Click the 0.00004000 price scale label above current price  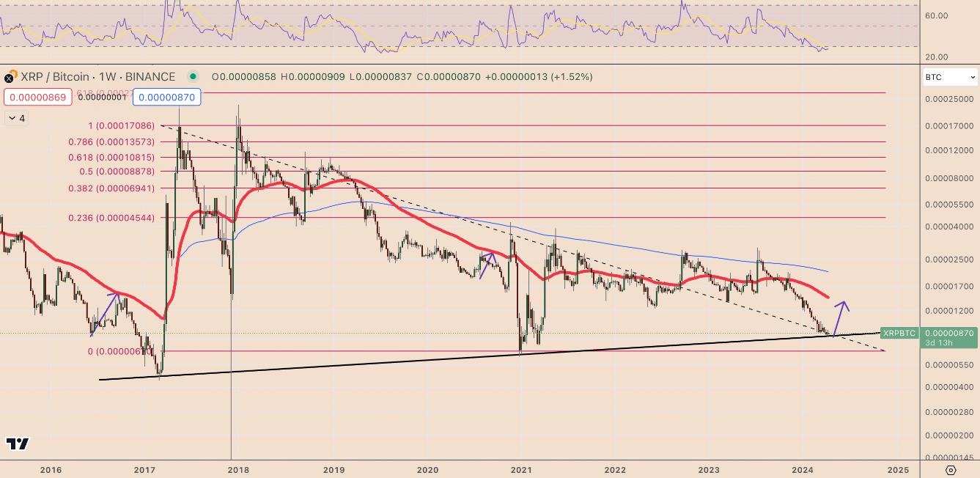click(948, 227)
